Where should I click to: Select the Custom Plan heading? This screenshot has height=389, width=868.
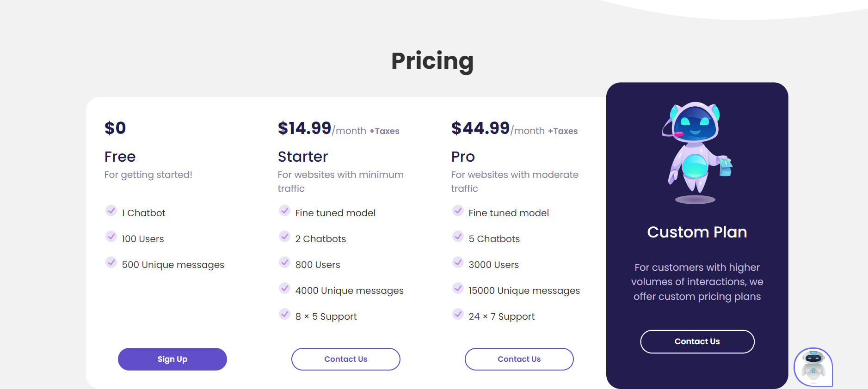tap(697, 232)
